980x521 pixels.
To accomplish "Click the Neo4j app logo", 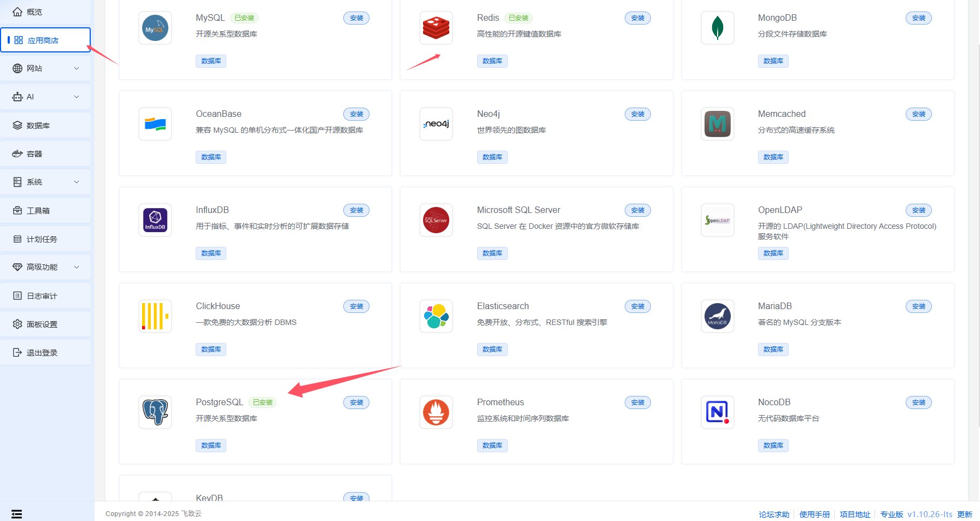I will coord(436,124).
